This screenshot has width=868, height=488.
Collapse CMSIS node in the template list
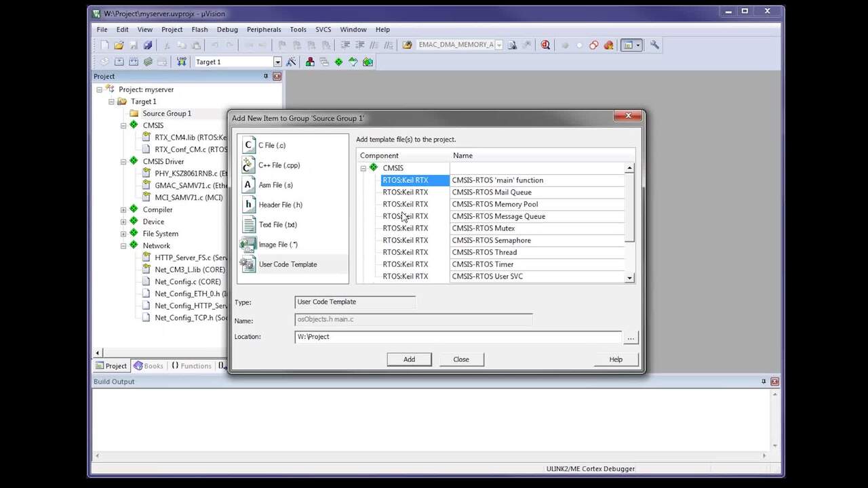pyautogui.click(x=363, y=168)
